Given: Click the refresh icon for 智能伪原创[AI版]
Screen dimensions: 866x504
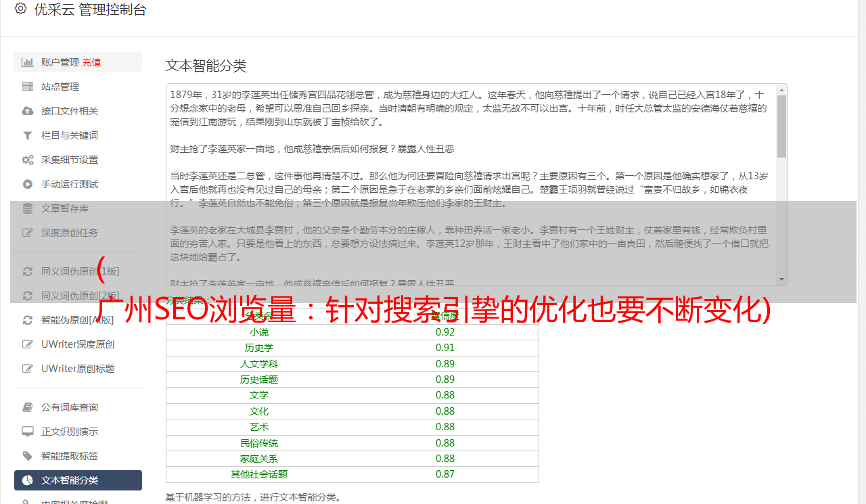Looking at the screenshot, I should [28, 320].
